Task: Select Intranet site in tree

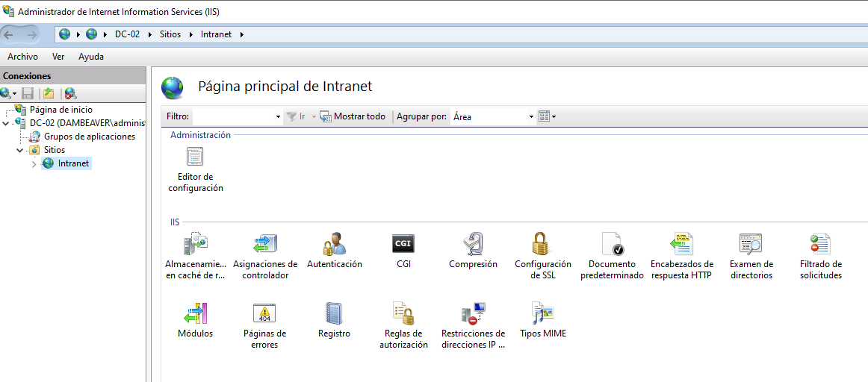Action: click(74, 163)
